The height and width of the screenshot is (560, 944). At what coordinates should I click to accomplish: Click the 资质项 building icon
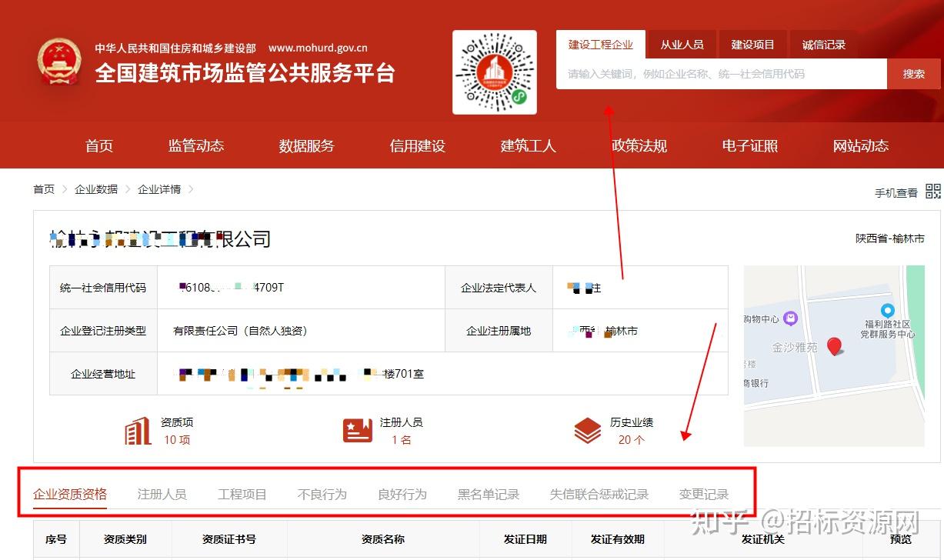click(138, 432)
